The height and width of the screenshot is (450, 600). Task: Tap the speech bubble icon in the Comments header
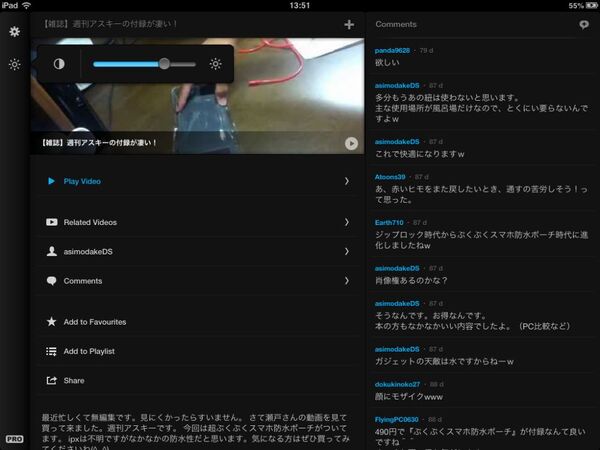point(584,24)
